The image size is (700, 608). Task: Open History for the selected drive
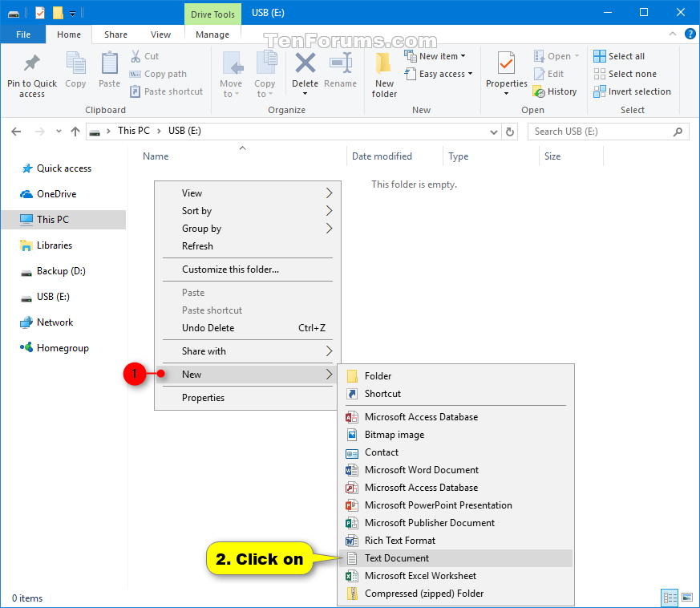coord(556,91)
